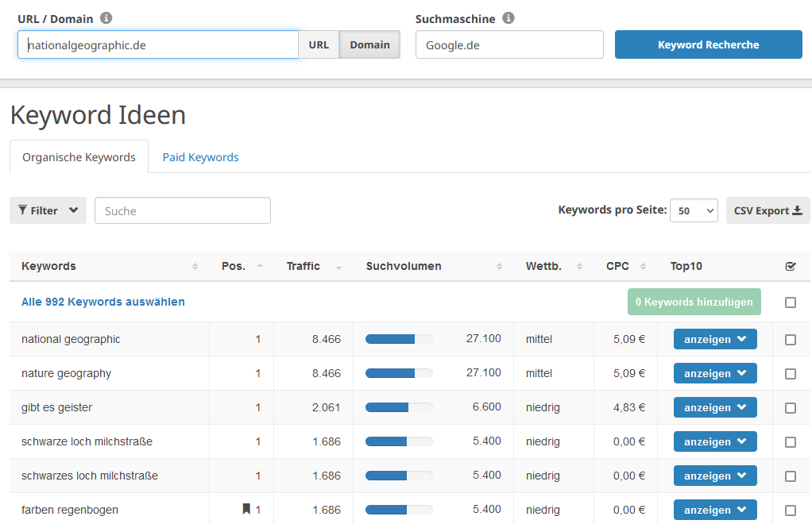The height and width of the screenshot is (524, 812).
Task: Open the Keywords pro Seite dropdown
Action: (694, 210)
